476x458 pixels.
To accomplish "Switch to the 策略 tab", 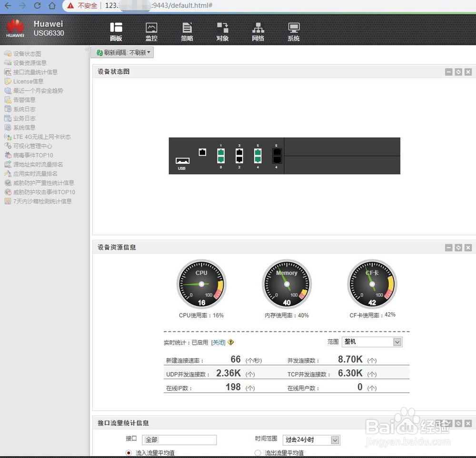I will click(x=187, y=30).
